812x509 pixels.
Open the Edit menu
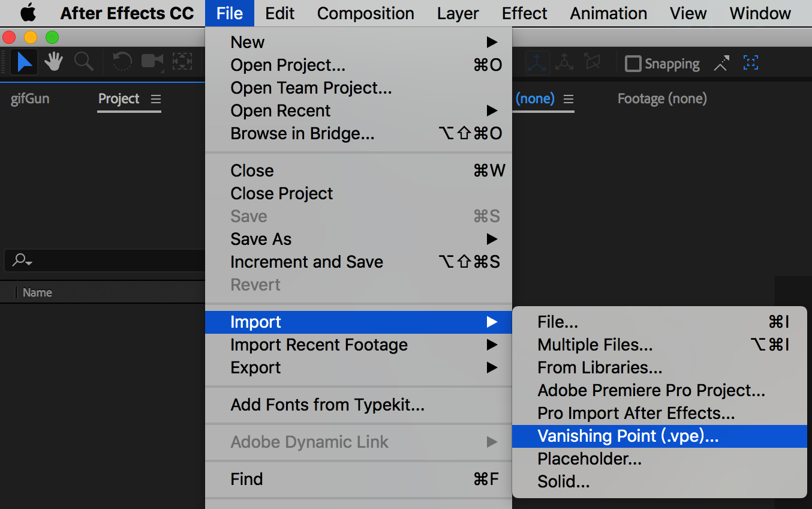280,13
